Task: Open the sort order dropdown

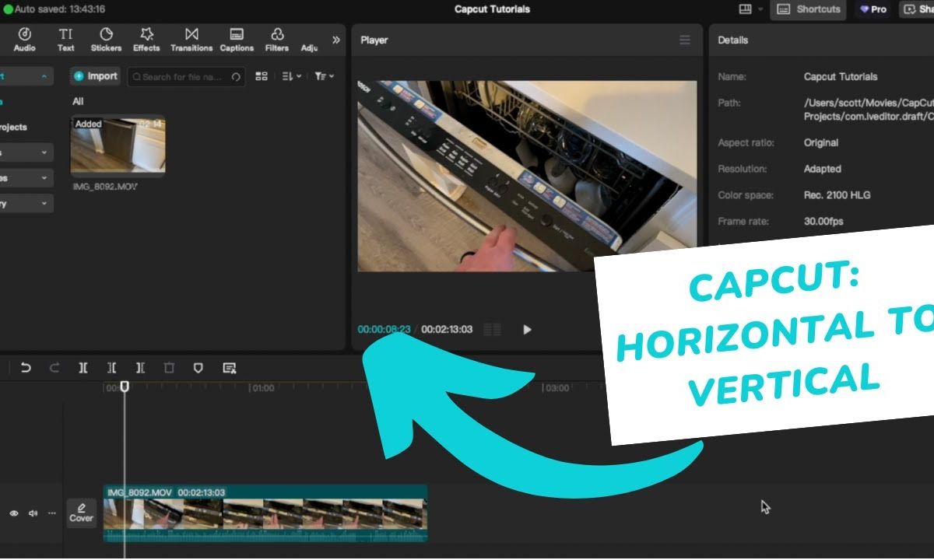Action: tap(291, 76)
